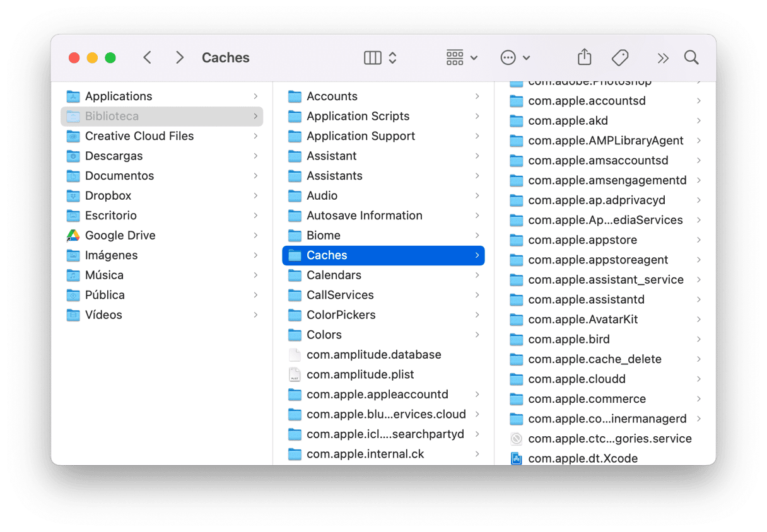Screen dimensions: 767x532
Task: Click the Share icon in toolbar
Action: click(585, 57)
